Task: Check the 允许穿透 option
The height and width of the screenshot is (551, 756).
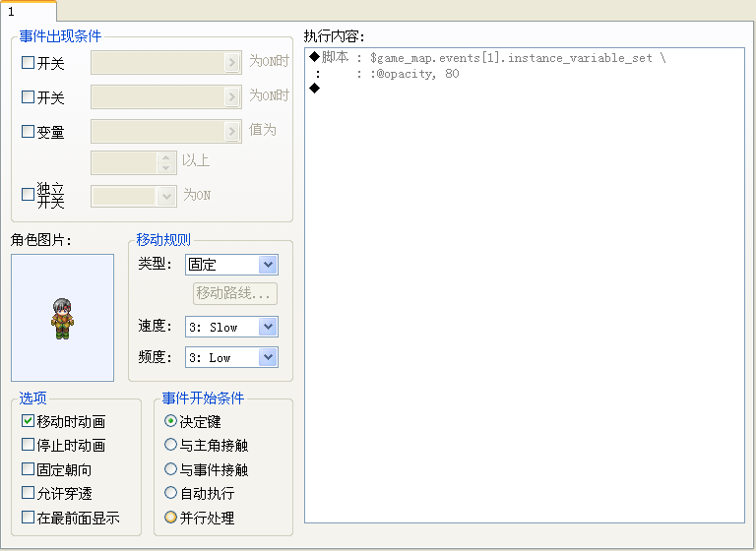Action: 28,493
